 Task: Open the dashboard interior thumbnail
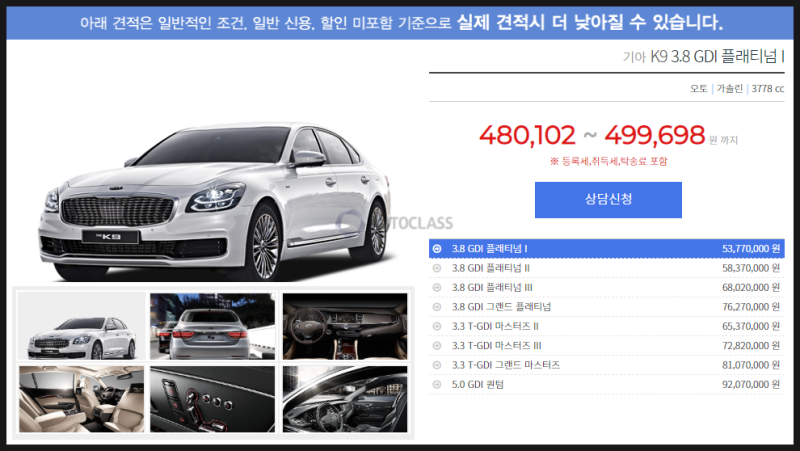(345, 326)
